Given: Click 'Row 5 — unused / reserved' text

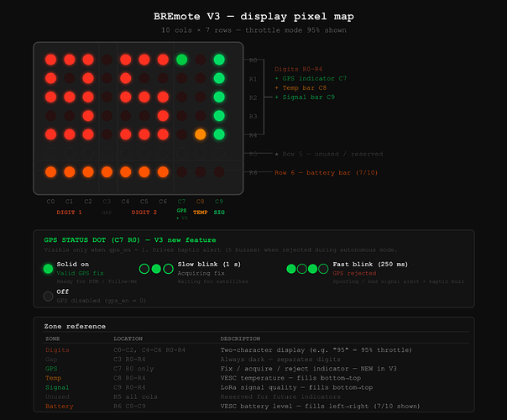Looking at the screenshot, I should pos(332,154).
